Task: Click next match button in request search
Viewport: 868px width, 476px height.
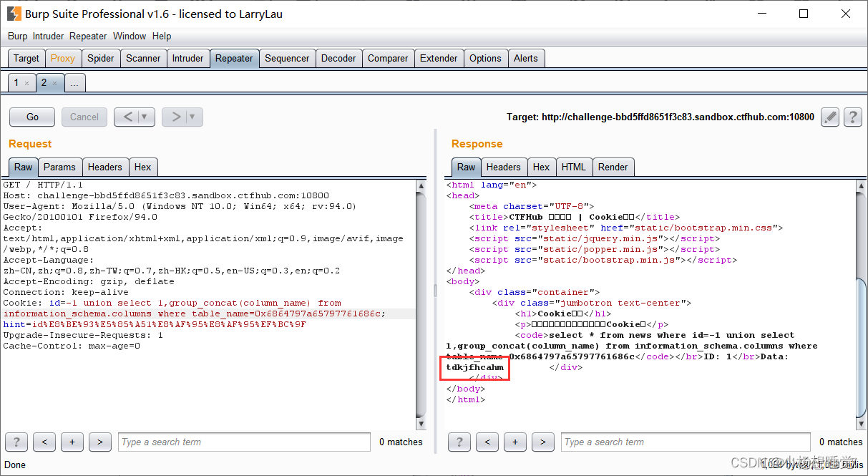Action: click(99, 442)
